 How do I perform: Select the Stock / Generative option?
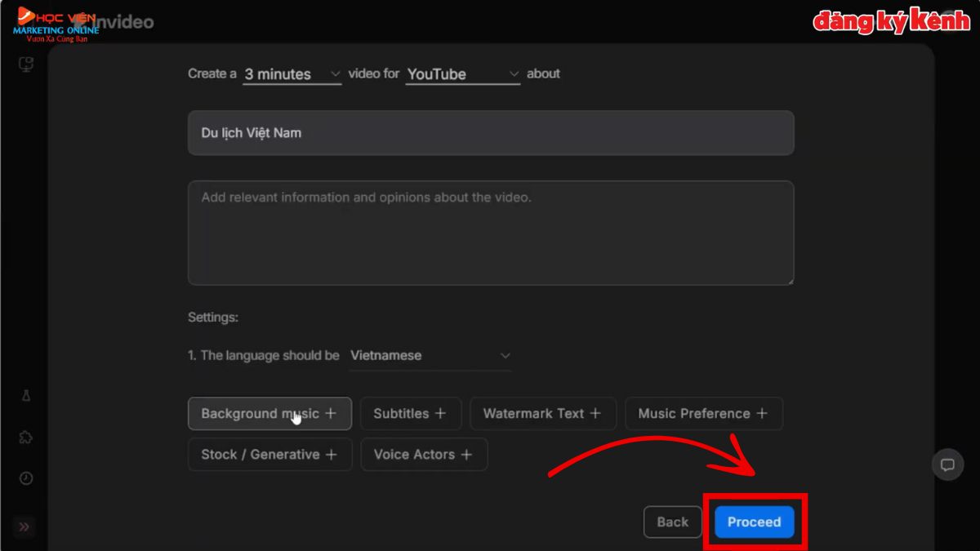coord(269,454)
